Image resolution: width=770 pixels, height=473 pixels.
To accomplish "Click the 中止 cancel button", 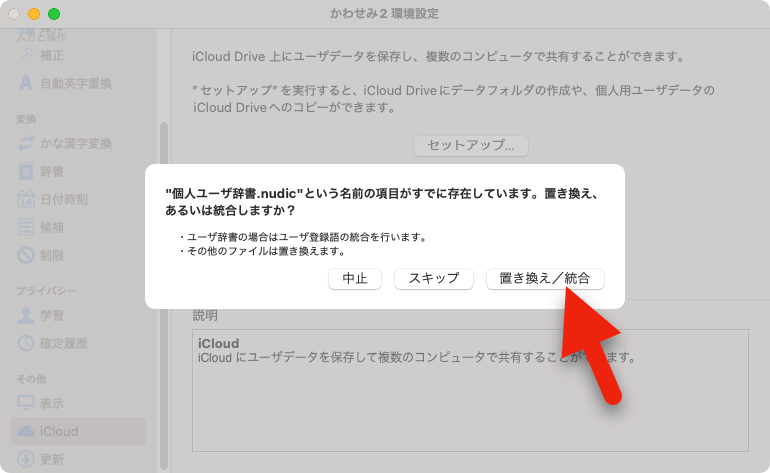I will [355, 279].
